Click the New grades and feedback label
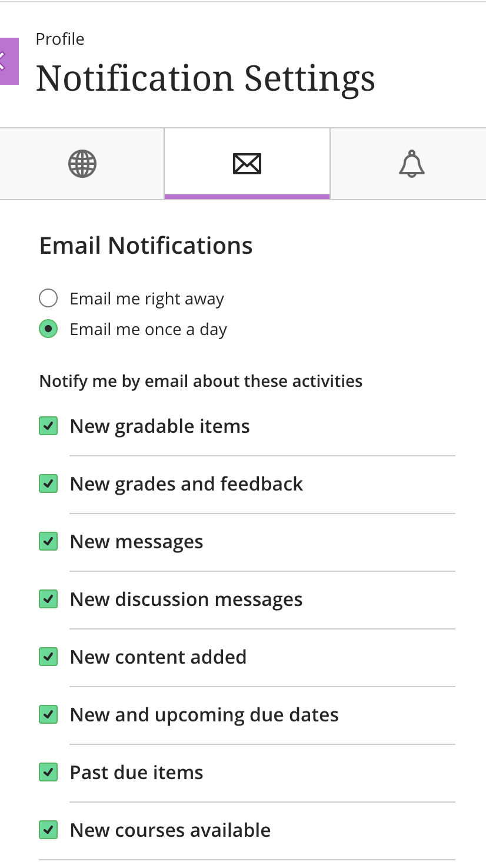Screen dimensions: 486x868 point(186,484)
